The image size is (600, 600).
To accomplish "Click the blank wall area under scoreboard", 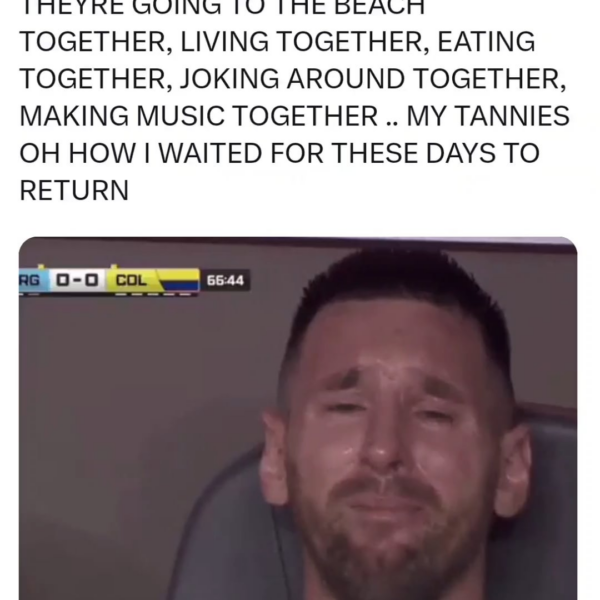I will click(134, 383).
